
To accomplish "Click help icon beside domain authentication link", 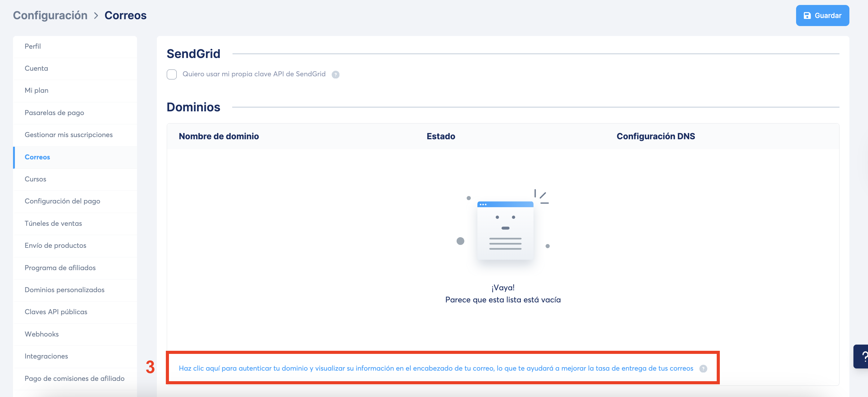I will 703,368.
